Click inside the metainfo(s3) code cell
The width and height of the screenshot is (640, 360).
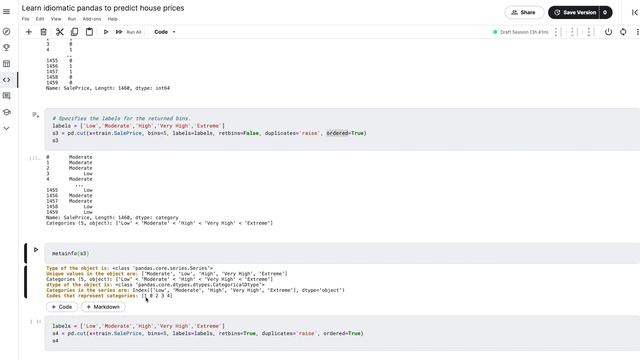(342, 253)
